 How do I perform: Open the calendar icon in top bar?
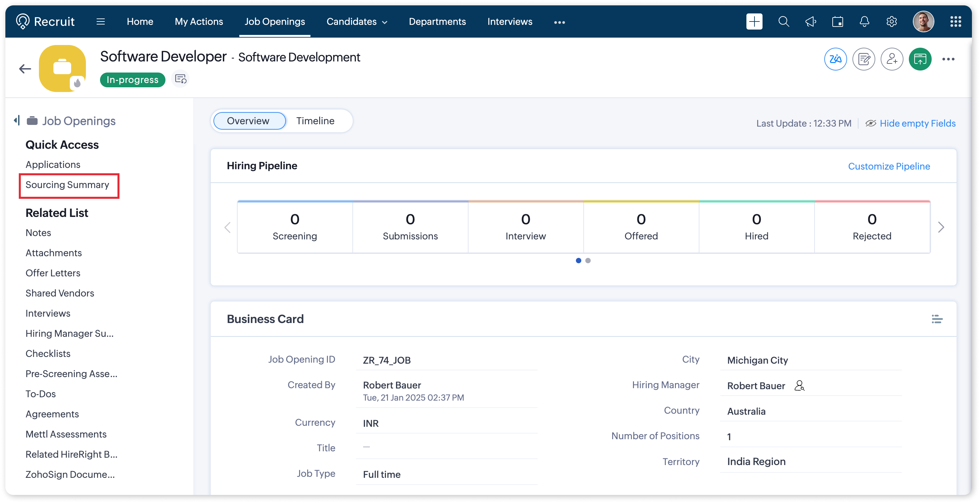[x=837, y=22]
